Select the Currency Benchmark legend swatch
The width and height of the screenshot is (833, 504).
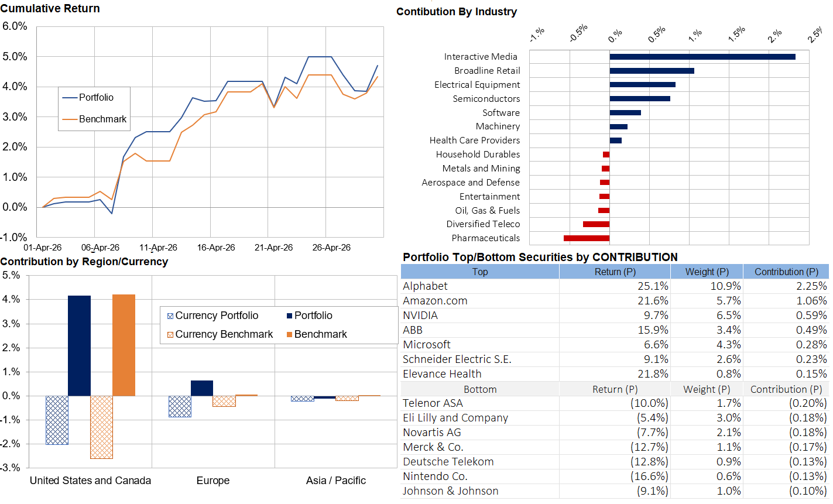[170, 335]
